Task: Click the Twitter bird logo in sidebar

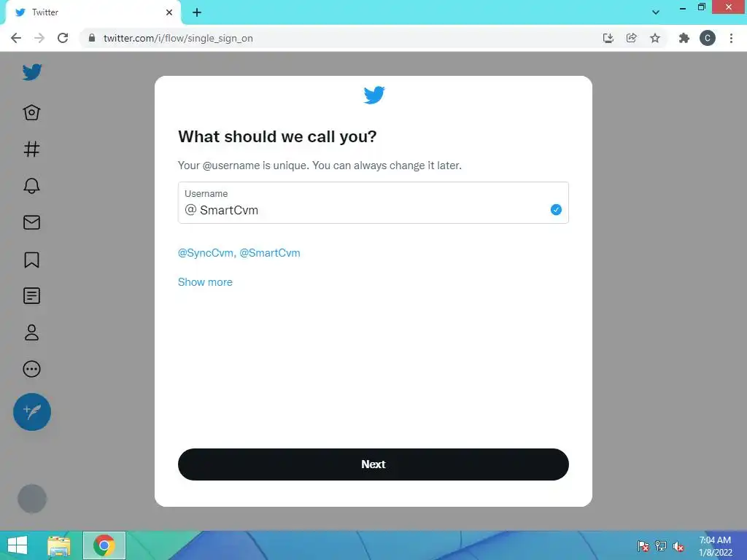Action: [32, 72]
